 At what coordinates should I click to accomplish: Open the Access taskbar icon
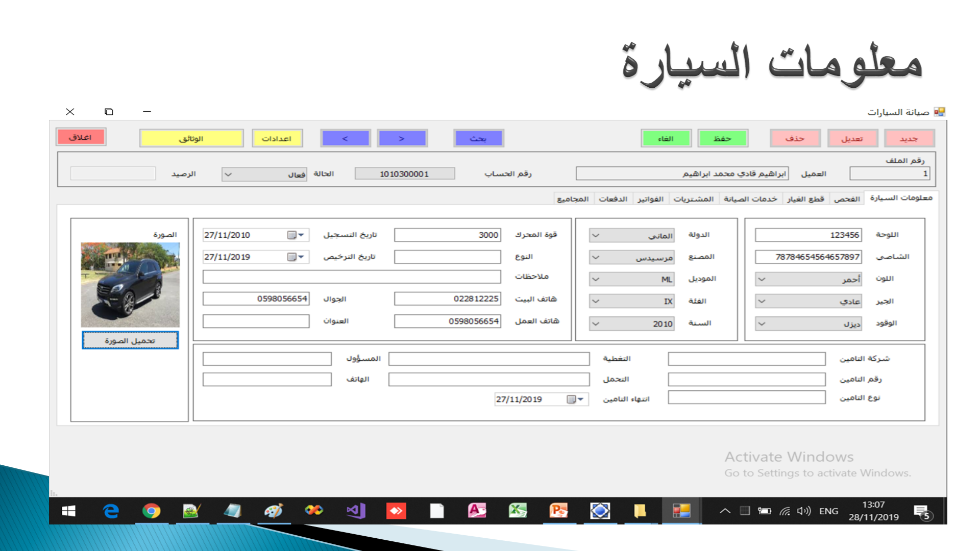pos(477,511)
